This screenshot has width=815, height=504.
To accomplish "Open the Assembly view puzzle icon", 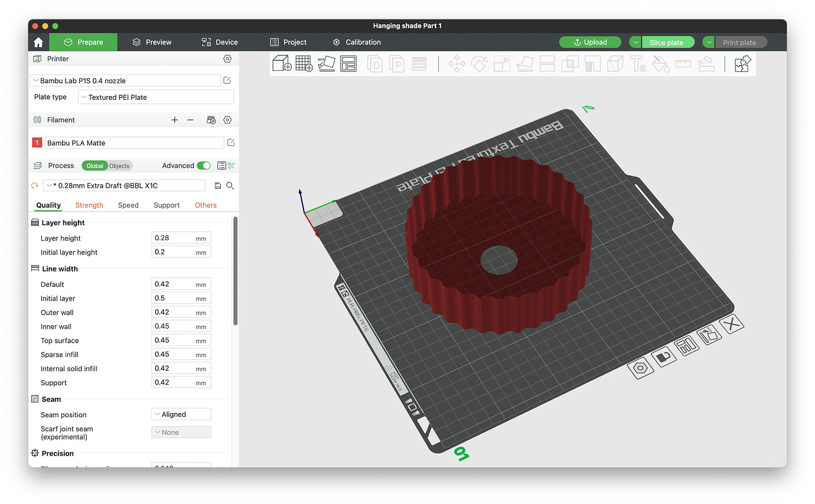I will click(742, 63).
